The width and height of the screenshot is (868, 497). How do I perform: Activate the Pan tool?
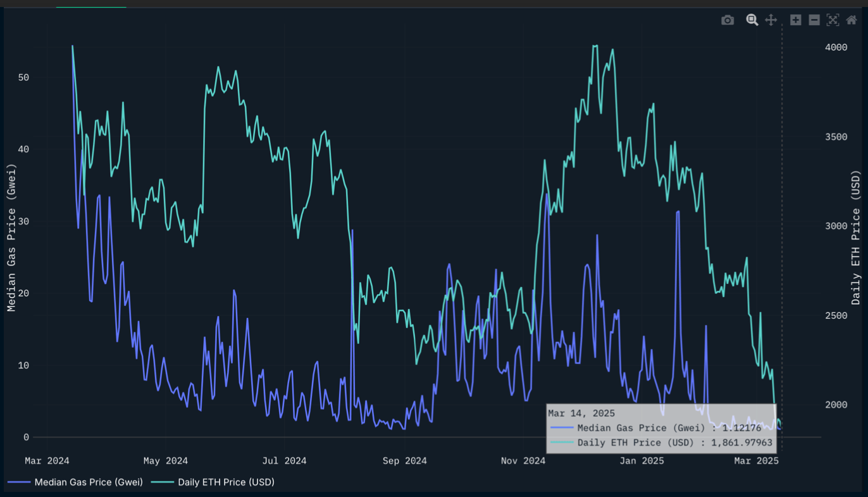[x=771, y=20]
